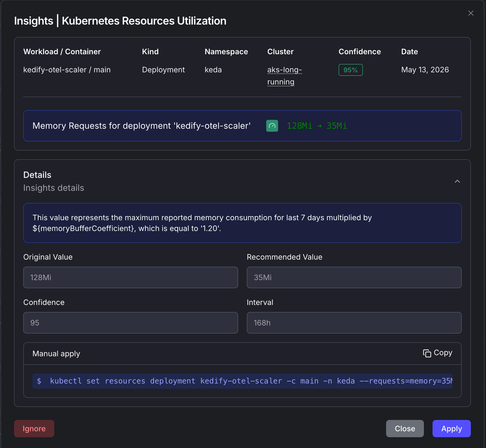Click the 'keda' namespace value

coord(213,70)
